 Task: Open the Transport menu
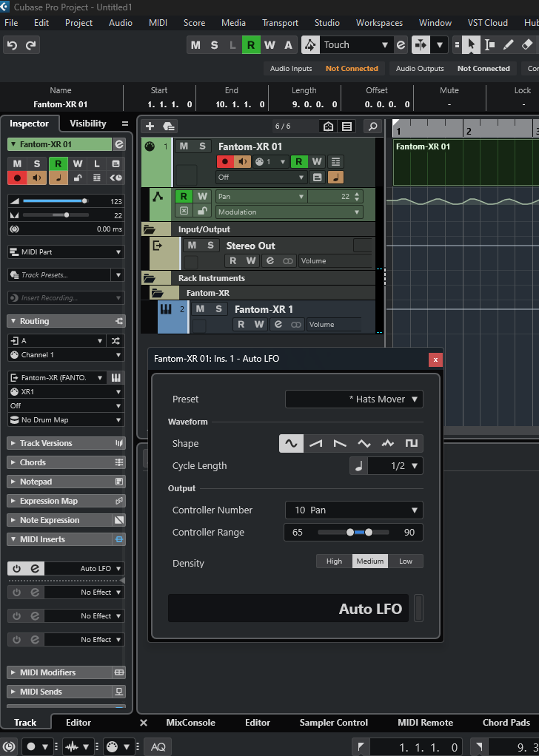(x=280, y=23)
